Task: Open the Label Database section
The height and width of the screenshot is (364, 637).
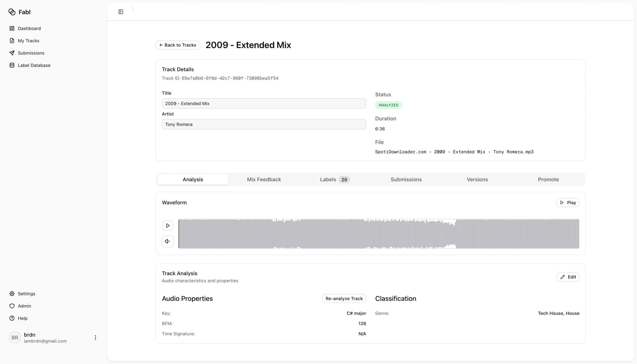Action: coord(34,65)
